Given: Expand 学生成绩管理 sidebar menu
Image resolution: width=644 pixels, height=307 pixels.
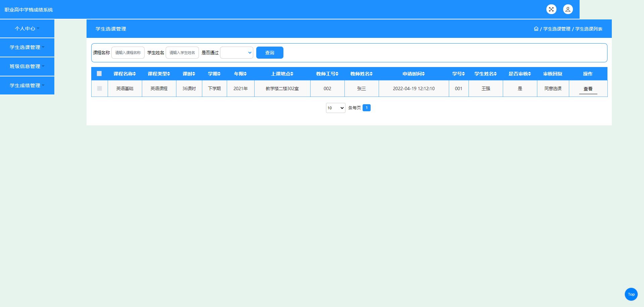Looking at the screenshot, I should click(x=27, y=85).
